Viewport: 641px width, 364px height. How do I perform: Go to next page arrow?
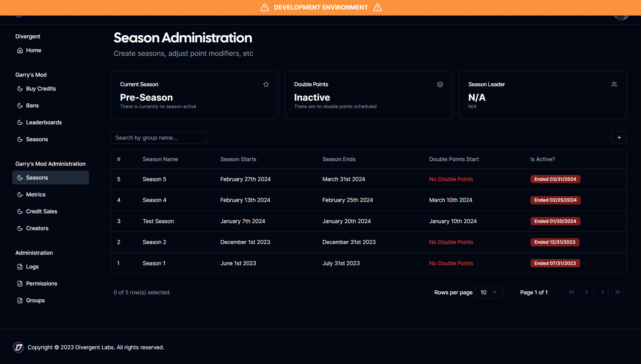pyautogui.click(x=602, y=292)
